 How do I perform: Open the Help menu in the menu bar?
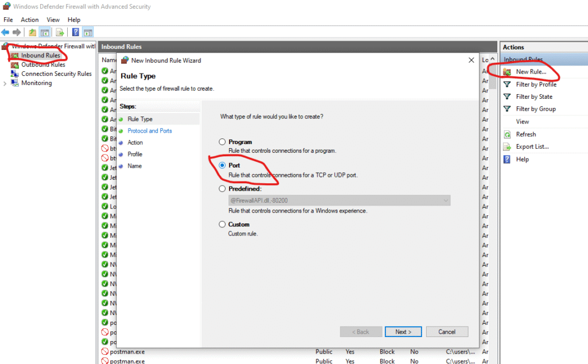(x=74, y=20)
